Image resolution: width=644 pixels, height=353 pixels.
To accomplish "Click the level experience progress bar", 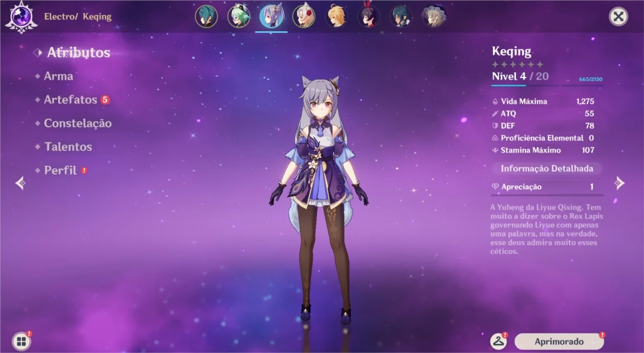I will [x=547, y=86].
